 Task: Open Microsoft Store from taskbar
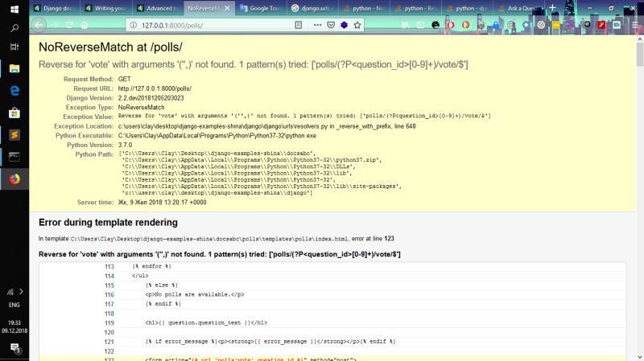14,113
